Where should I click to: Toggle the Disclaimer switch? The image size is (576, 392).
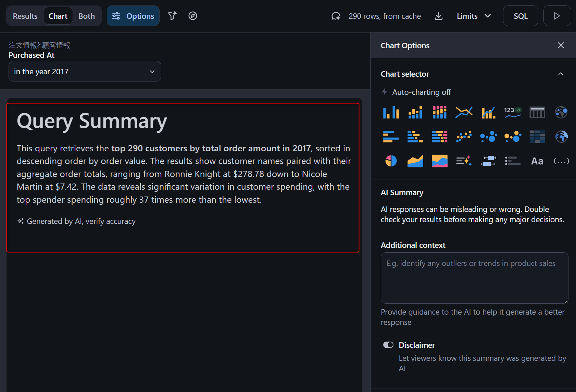pos(388,345)
